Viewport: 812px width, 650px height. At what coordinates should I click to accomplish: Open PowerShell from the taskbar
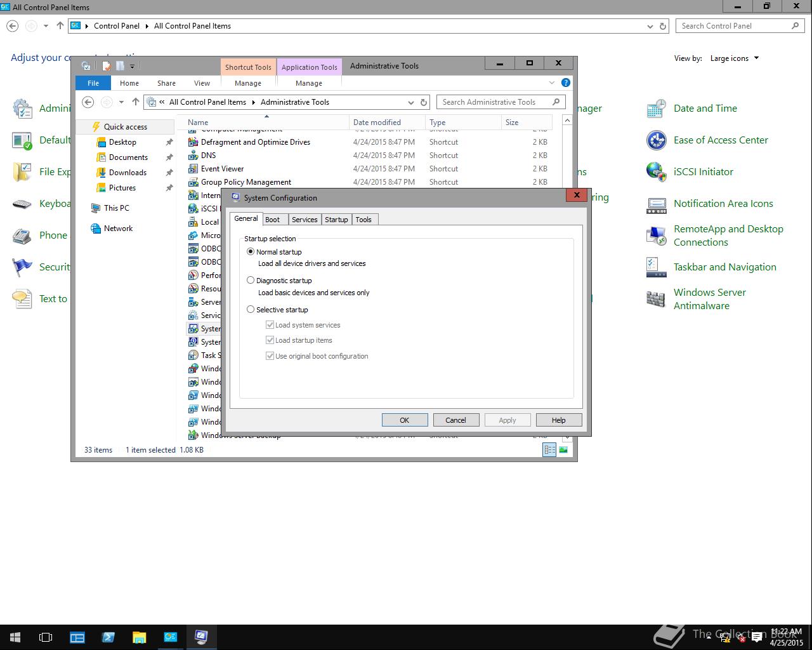(x=108, y=637)
